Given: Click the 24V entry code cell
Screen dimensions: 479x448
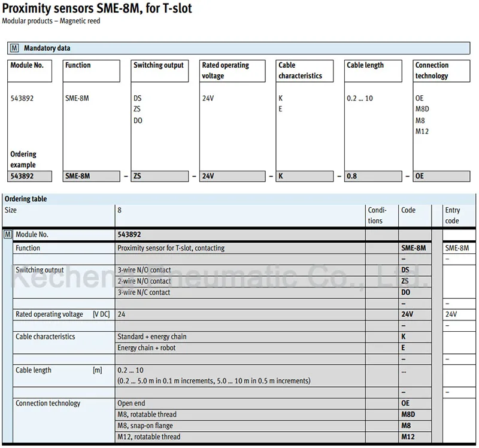Looking at the screenshot, I should pyautogui.click(x=459, y=314).
